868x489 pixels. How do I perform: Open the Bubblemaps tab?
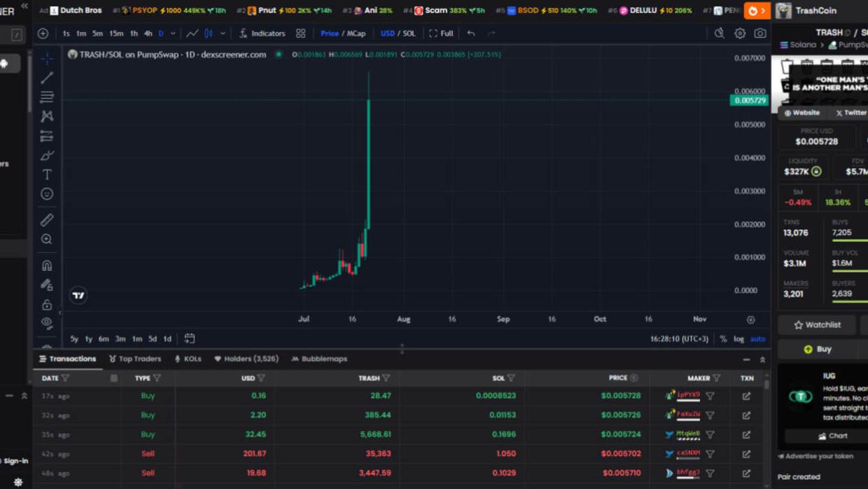(x=318, y=359)
